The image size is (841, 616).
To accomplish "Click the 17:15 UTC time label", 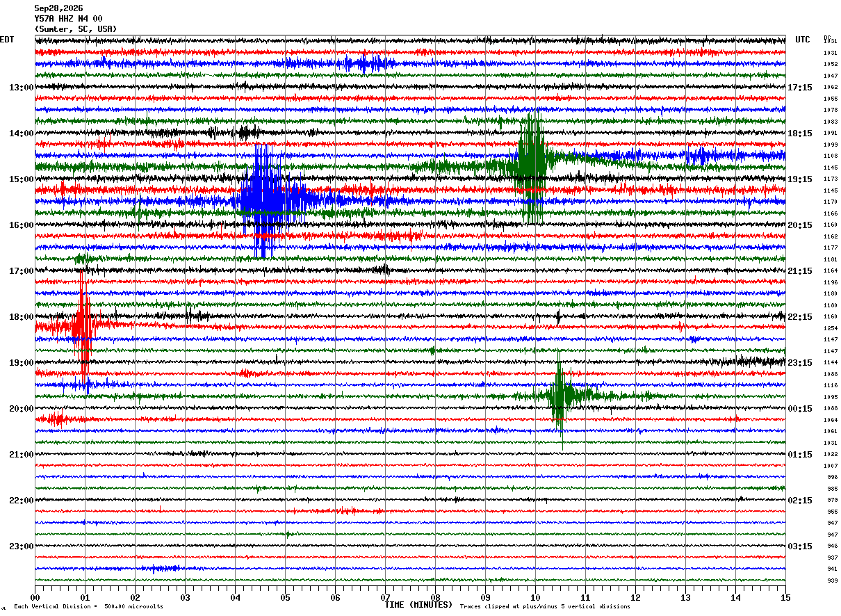I will (x=800, y=88).
